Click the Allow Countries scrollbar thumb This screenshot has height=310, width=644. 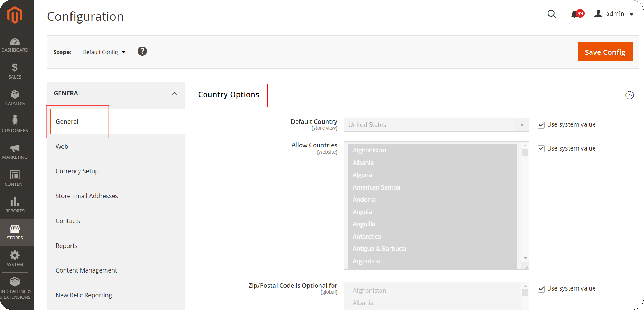[525, 152]
